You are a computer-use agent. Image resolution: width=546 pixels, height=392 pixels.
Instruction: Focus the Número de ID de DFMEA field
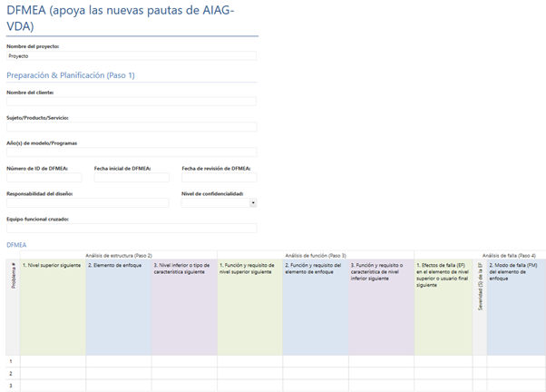tap(44, 177)
